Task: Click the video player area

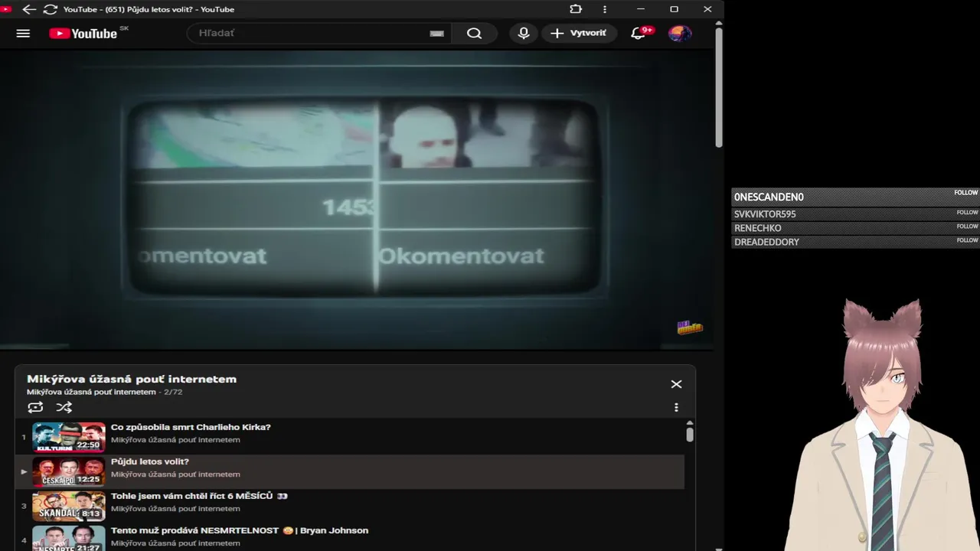Action: (x=356, y=200)
